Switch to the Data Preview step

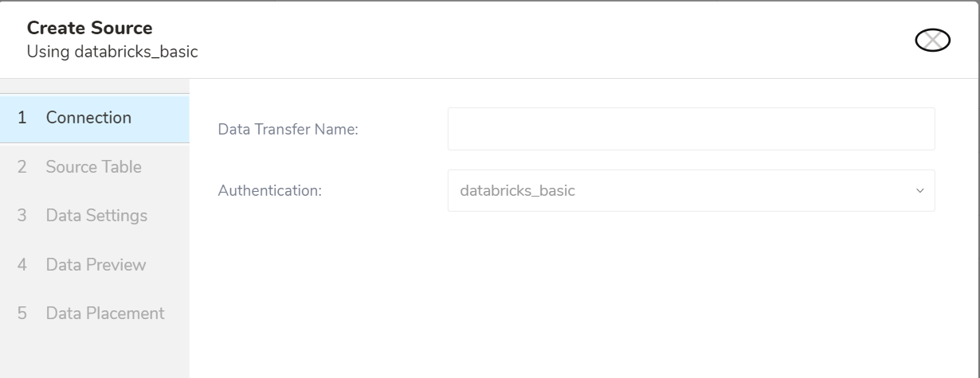[x=96, y=265]
